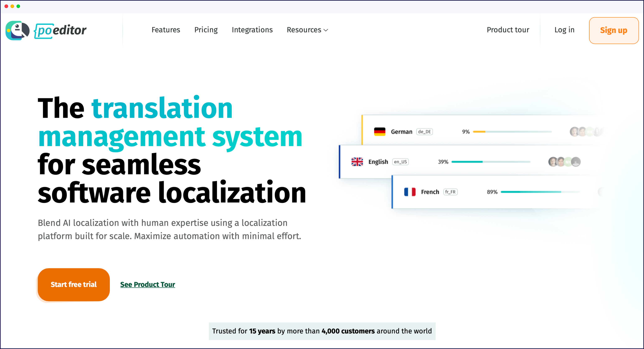Click the 39% completion value
This screenshot has height=349, width=644.
coord(443,162)
